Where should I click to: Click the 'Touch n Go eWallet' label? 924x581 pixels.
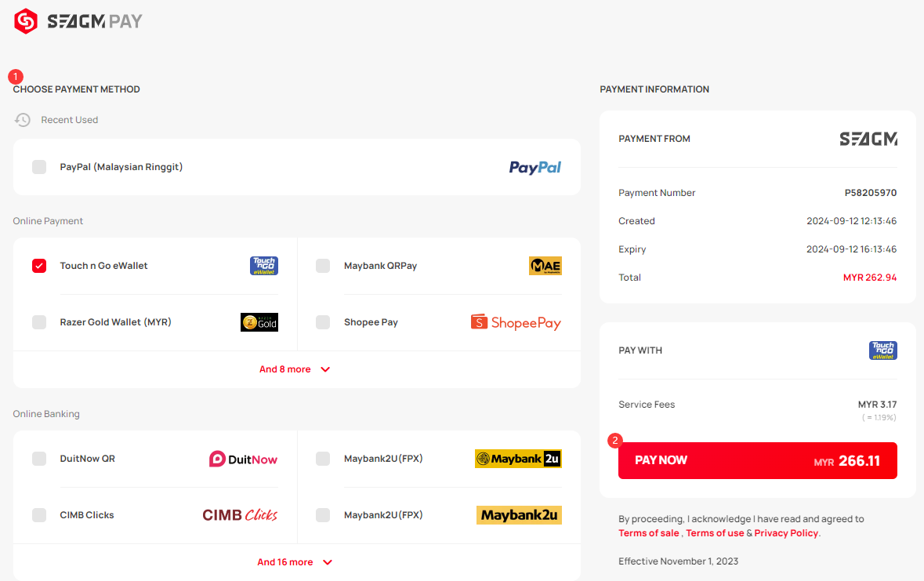pos(103,266)
